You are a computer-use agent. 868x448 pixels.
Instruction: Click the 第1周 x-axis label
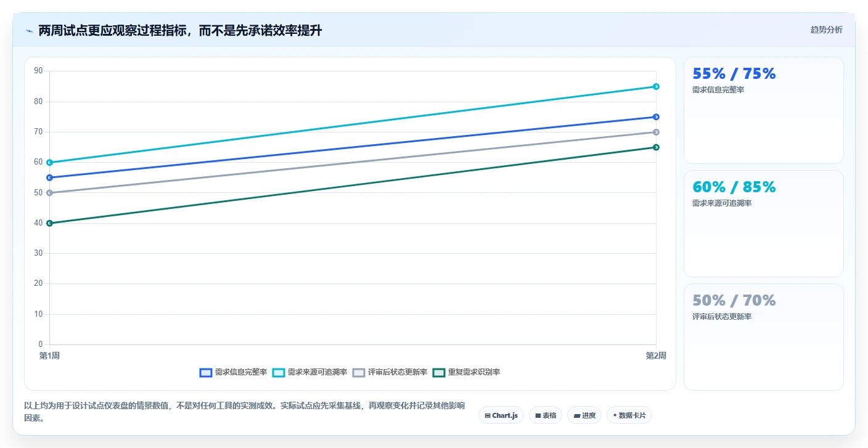click(49, 356)
